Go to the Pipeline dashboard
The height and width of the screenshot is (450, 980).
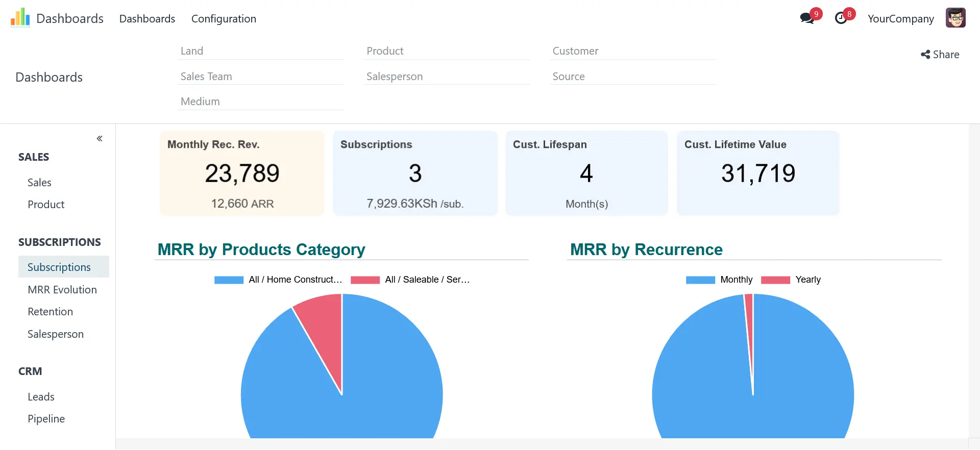[46, 419]
